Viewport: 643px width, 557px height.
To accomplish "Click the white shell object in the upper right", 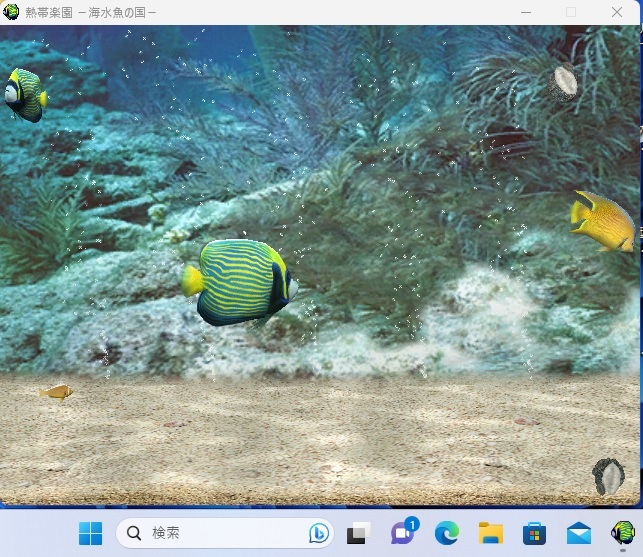I will tap(563, 83).
